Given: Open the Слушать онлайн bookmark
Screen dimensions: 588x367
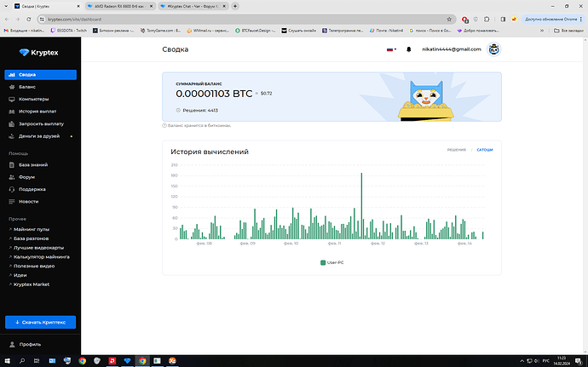Looking at the screenshot, I should (299, 31).
